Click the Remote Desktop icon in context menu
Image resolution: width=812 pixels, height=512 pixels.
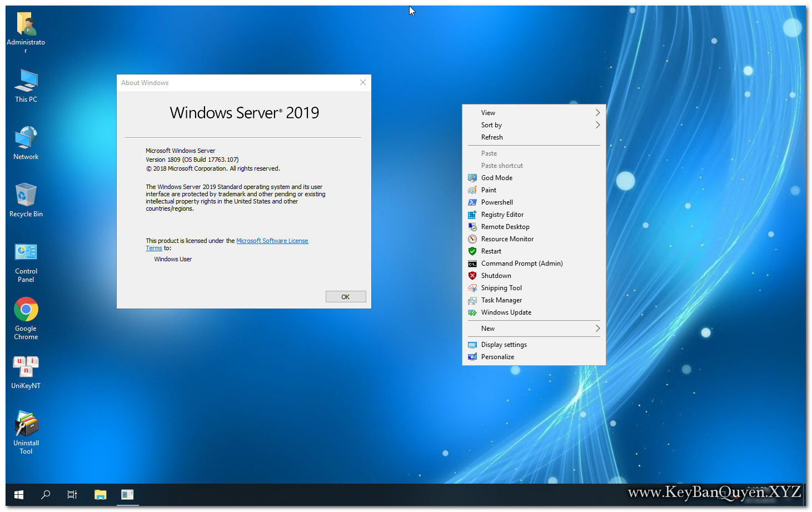click(472, 227)
